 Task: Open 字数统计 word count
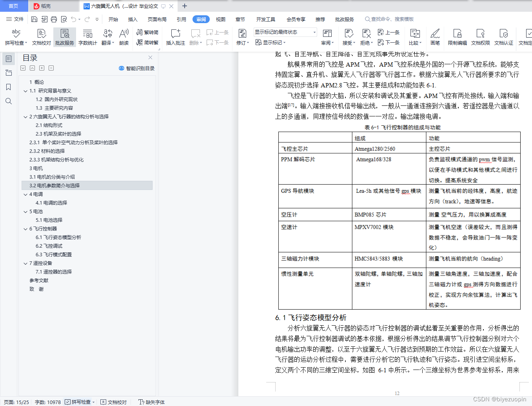pyautogui.click(x=87, y=37)
